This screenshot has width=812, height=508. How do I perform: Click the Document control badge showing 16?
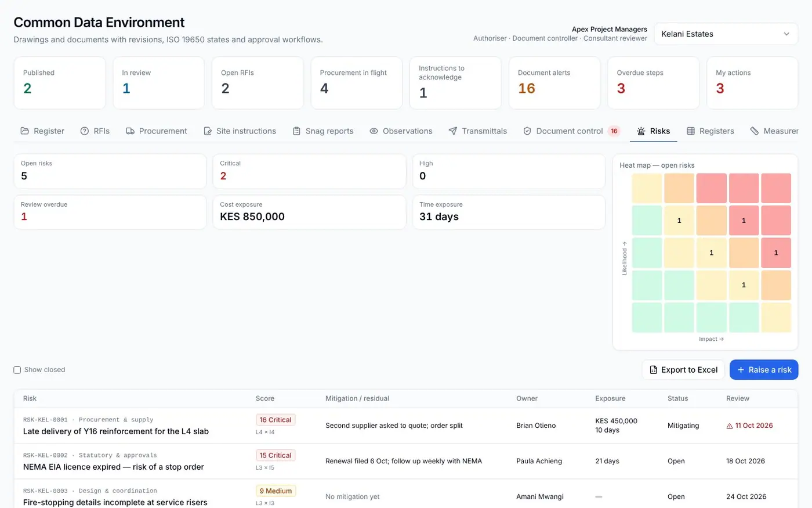coord(614,131)
